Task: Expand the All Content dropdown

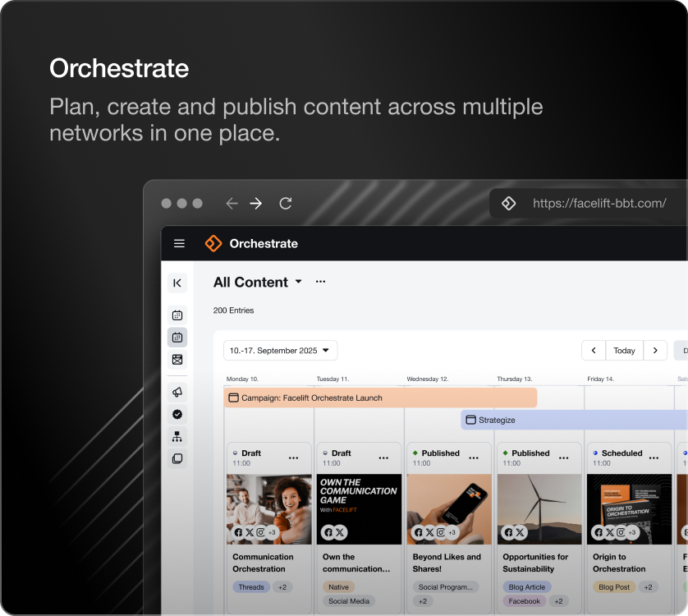Action: pyautogui.click(x=299, y=282)
